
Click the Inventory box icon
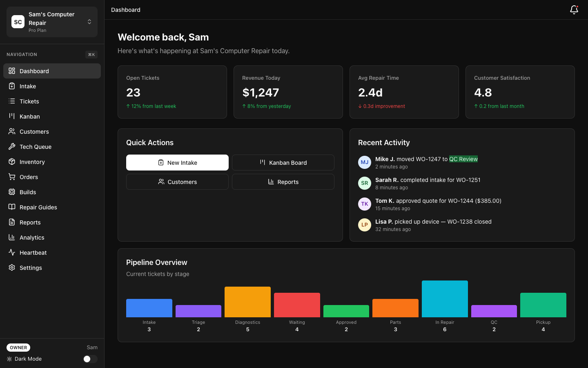pyautogui.click(x=12, y=162)
